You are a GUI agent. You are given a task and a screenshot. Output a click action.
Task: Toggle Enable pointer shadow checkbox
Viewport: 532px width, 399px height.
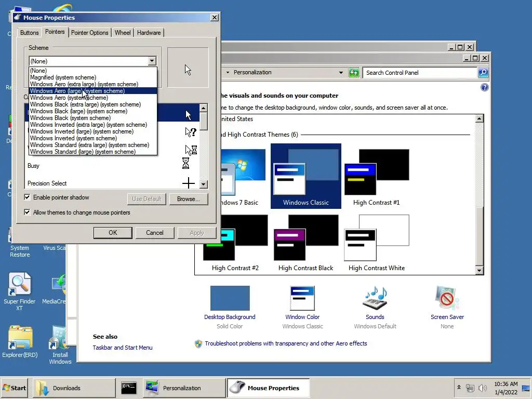[27, 197]
